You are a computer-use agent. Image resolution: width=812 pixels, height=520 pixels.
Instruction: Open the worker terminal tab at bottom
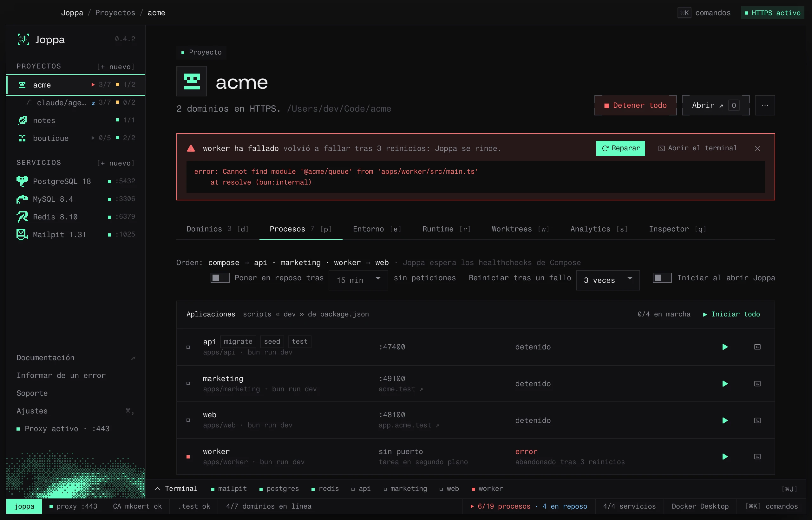point(487,489)
